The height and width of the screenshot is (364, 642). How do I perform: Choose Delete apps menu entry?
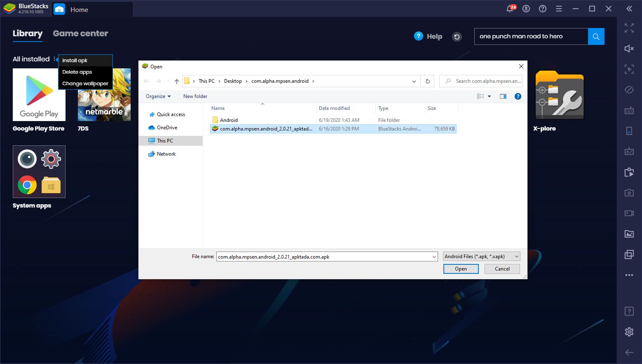pyautogui.click(x=85, y=72)
